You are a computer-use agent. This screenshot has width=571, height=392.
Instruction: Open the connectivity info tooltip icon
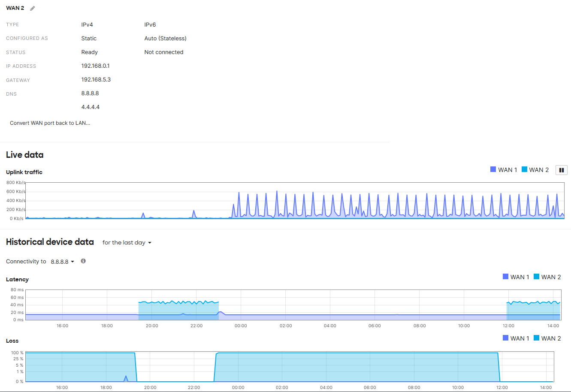pyautogui.click(x=83, y=261)
